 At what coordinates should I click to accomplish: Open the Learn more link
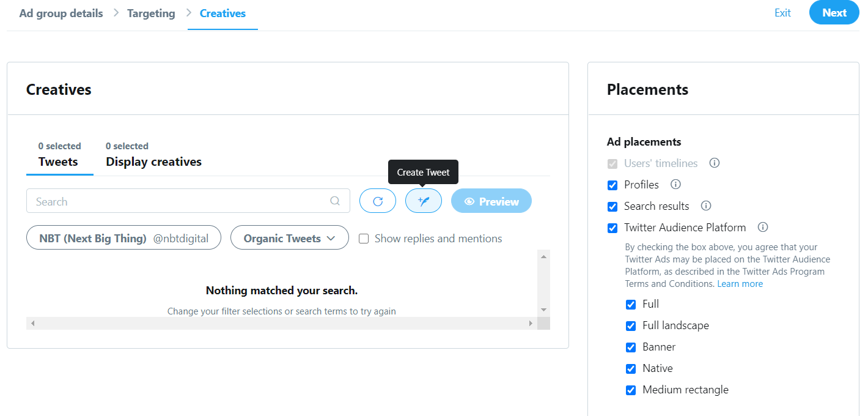coord(740,284)
